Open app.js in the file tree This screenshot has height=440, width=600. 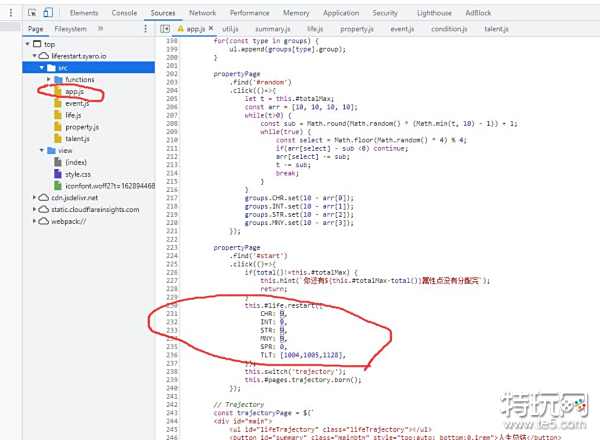[x=74, y=91]
